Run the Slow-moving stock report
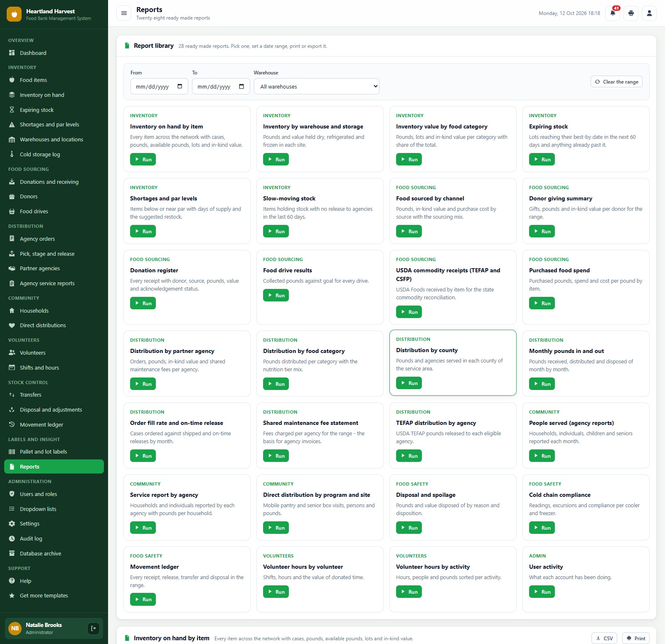Viewport: 665px width, 644px height. (x=276, y=231)
